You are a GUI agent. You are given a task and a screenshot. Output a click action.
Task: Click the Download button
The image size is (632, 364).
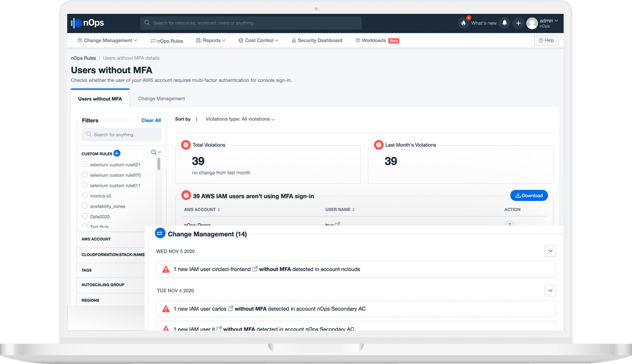coord(529,195)
